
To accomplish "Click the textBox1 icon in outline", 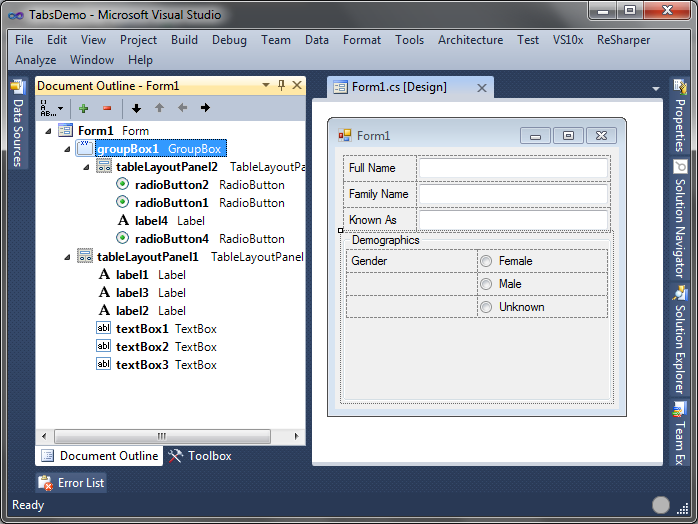I will point(103,328).
